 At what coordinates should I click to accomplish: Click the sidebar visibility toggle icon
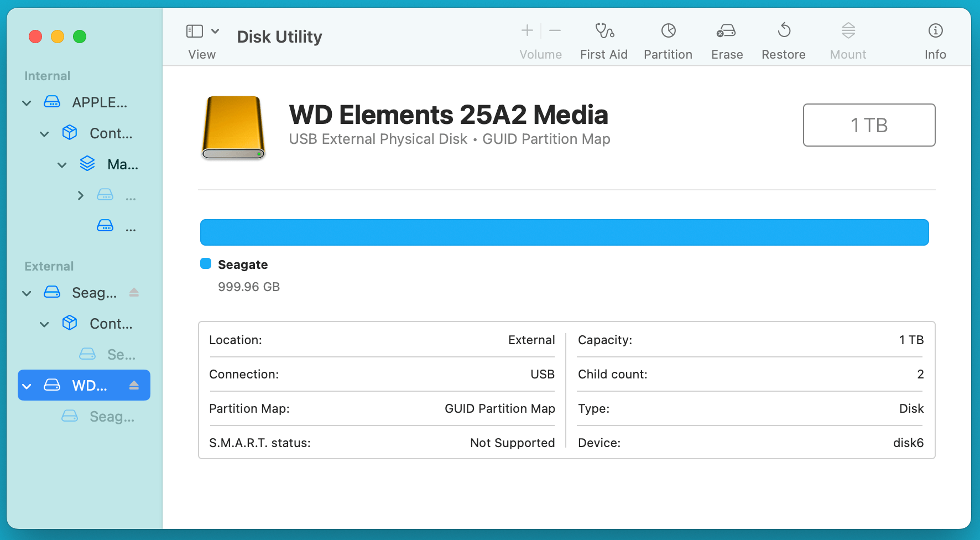coord(194,31)
